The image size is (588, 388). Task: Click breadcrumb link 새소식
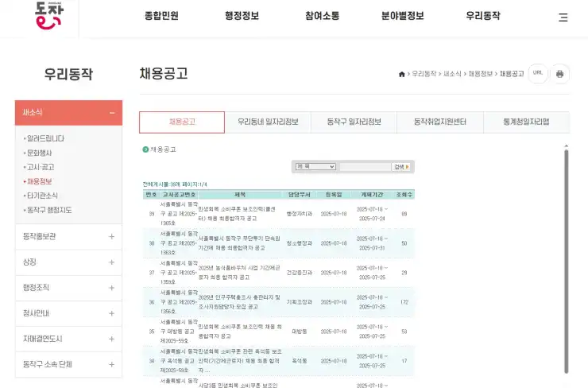click(452, 74)
